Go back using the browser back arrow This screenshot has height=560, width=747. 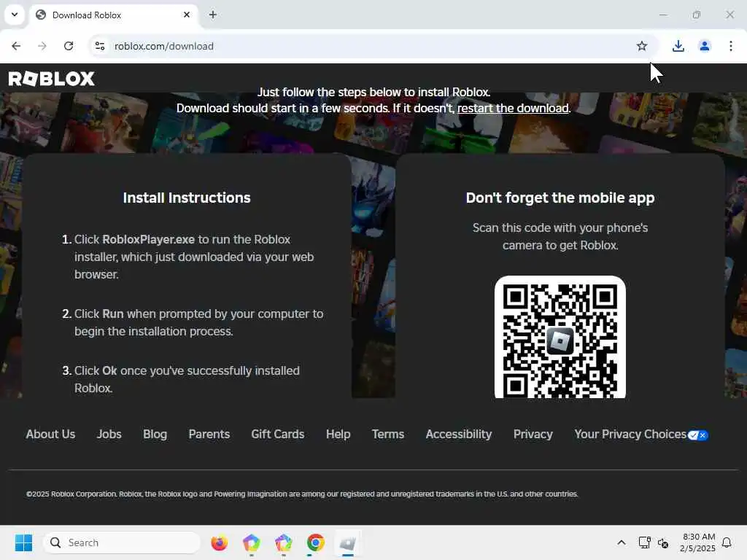(16, 46)
